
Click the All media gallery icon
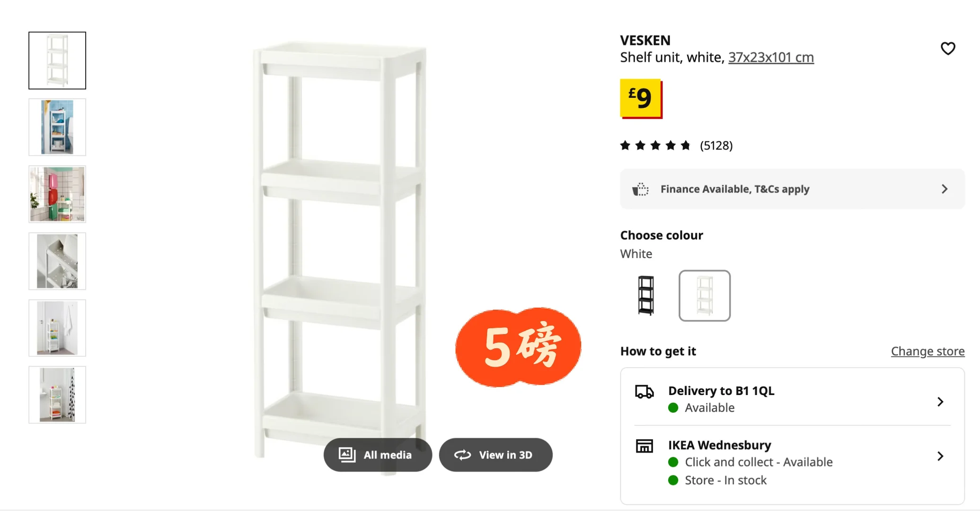click(x=347, y=455)
